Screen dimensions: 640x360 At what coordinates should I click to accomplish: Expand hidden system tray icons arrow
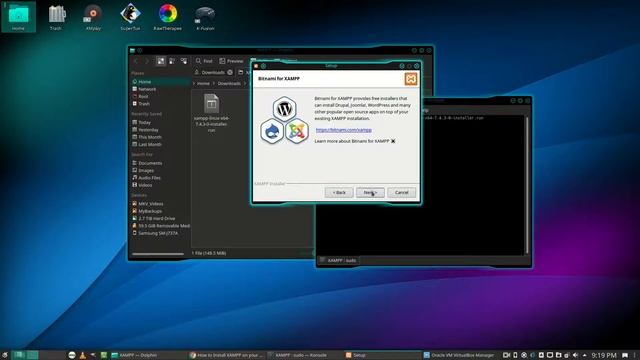pos(584,355)
